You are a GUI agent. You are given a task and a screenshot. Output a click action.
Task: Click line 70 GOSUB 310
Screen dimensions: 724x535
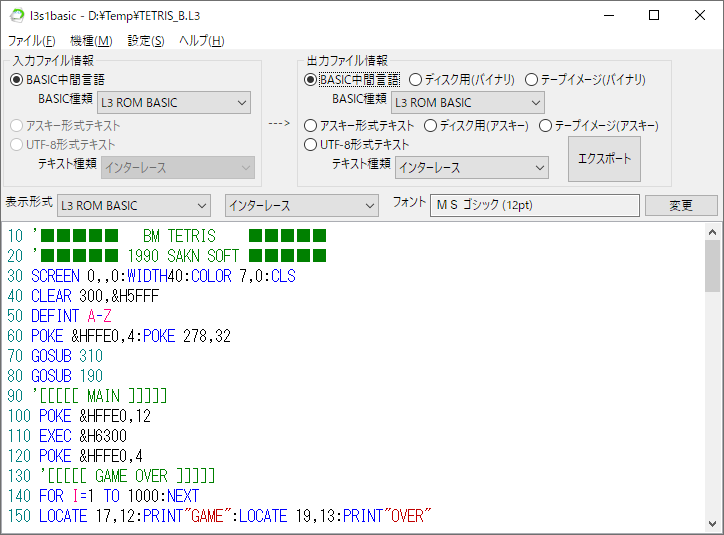click(55, 356)
